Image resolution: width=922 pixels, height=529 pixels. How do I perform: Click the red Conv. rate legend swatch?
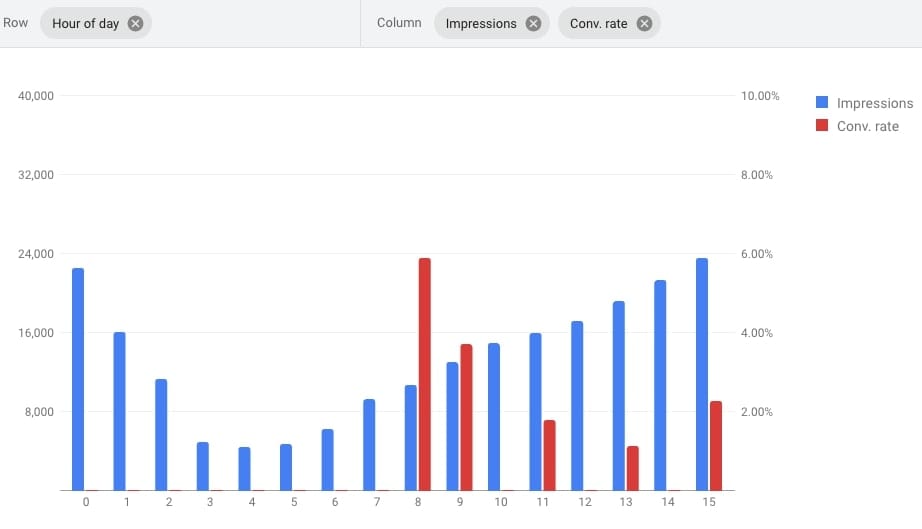click(x=823, y=126)
